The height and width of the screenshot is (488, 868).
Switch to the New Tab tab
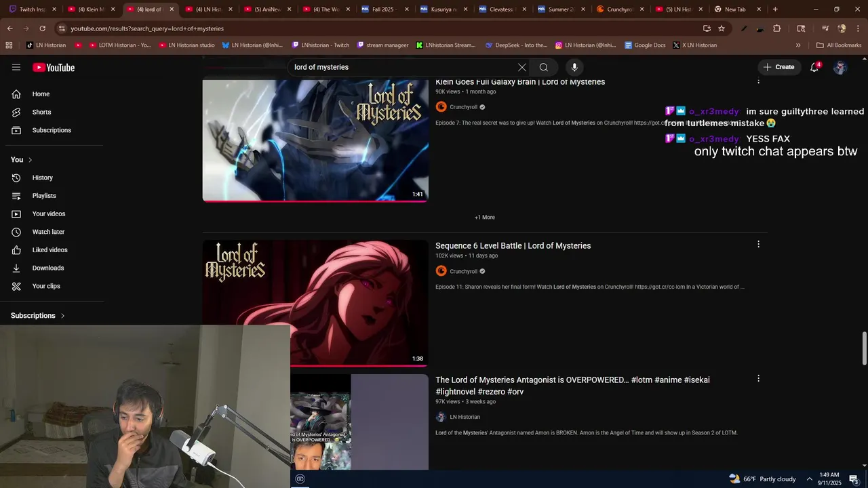736,9
